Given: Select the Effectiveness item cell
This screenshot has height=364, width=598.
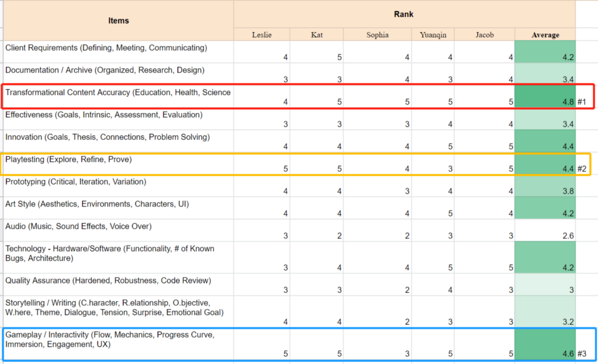Looking at the screenshot, I should point(118,119).
